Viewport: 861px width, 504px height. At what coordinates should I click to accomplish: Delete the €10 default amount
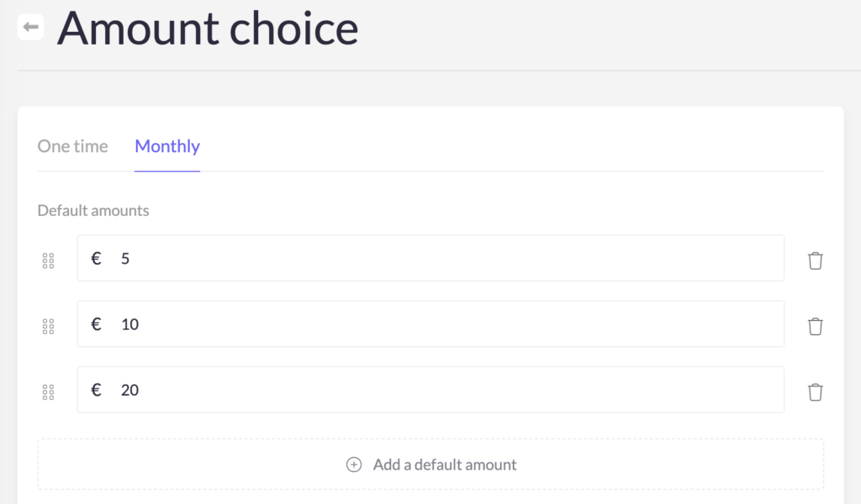(x=815, y=326)
